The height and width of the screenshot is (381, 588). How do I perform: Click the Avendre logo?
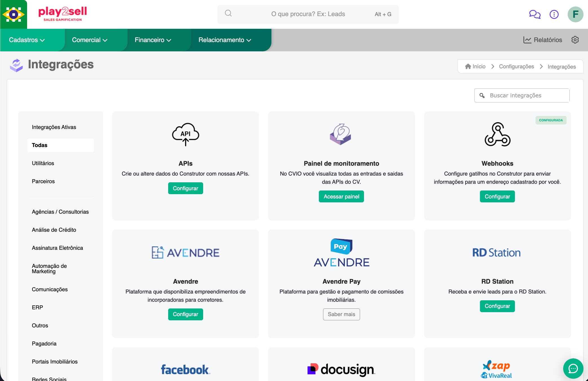(185, 252)
